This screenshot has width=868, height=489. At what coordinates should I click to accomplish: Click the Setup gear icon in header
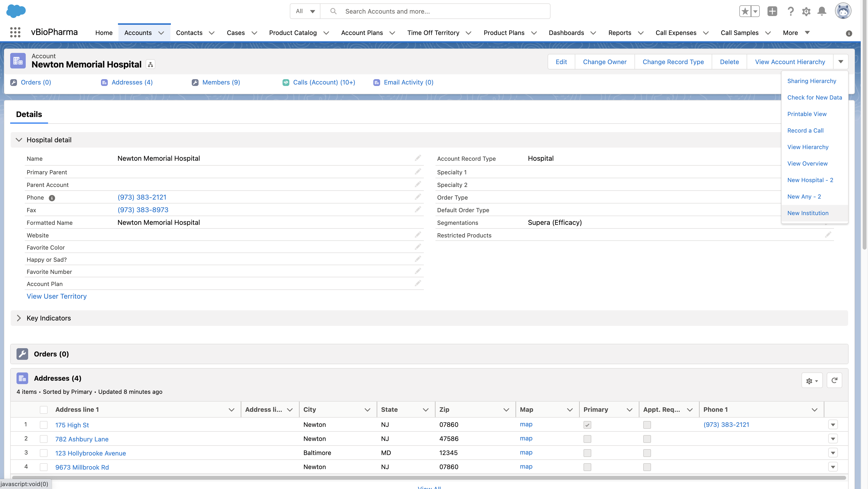[x=806, y=11]
